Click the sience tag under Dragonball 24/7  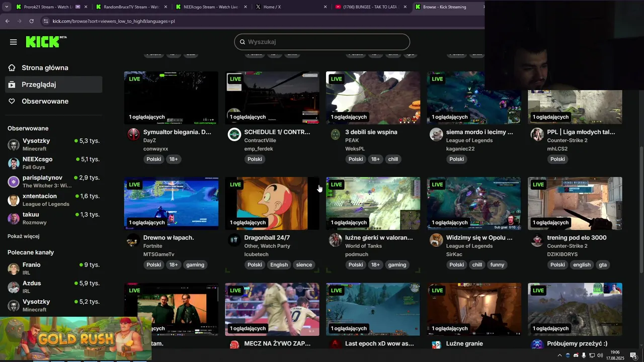(x=304, y=264)
